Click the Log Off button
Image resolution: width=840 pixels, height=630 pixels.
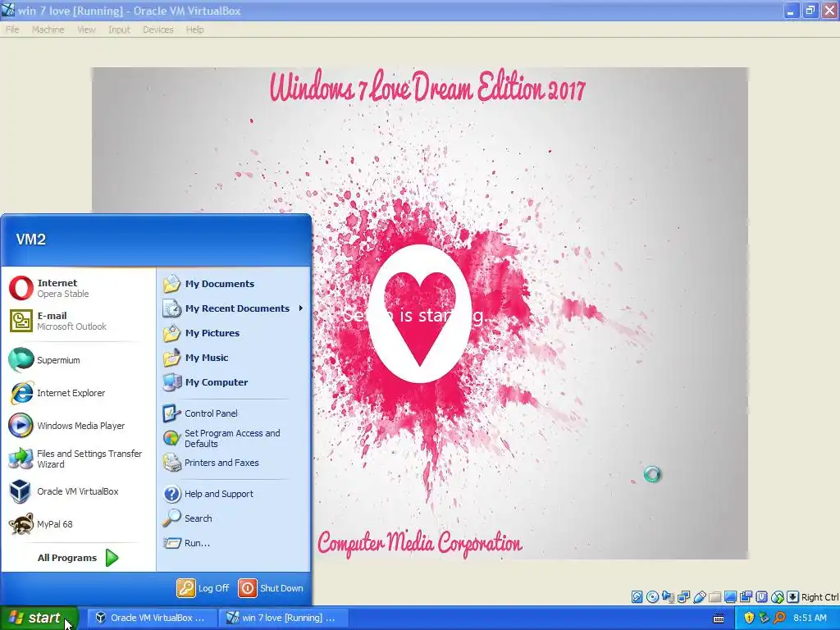(203, 588)
